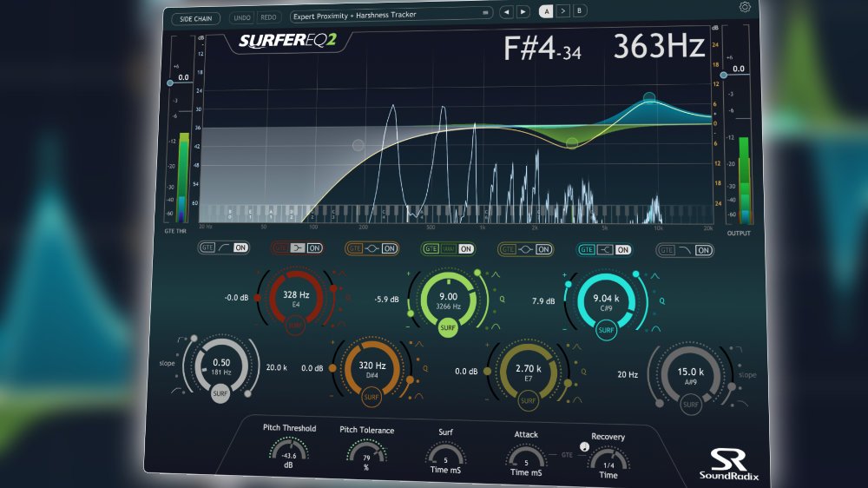Select the green EQ node on the graph

[x=572, y=143]
